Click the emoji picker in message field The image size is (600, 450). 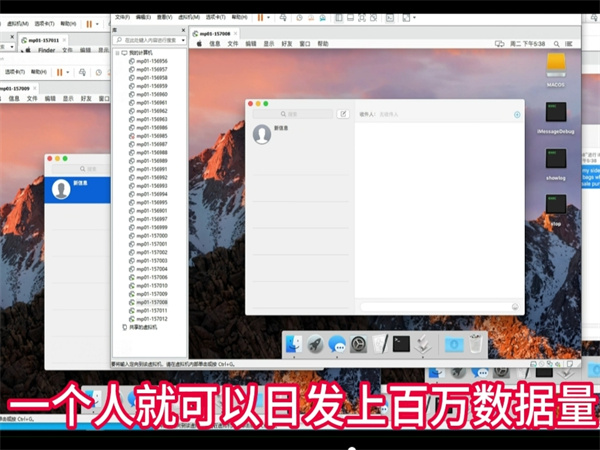click(x=515, y=307)
